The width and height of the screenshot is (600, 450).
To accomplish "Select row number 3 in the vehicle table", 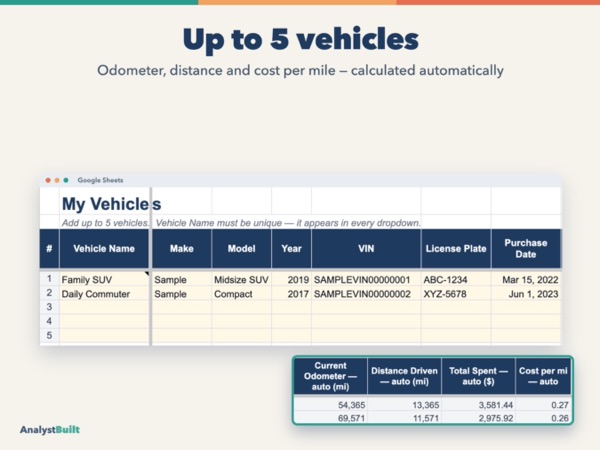I will (x=49, y=307).
